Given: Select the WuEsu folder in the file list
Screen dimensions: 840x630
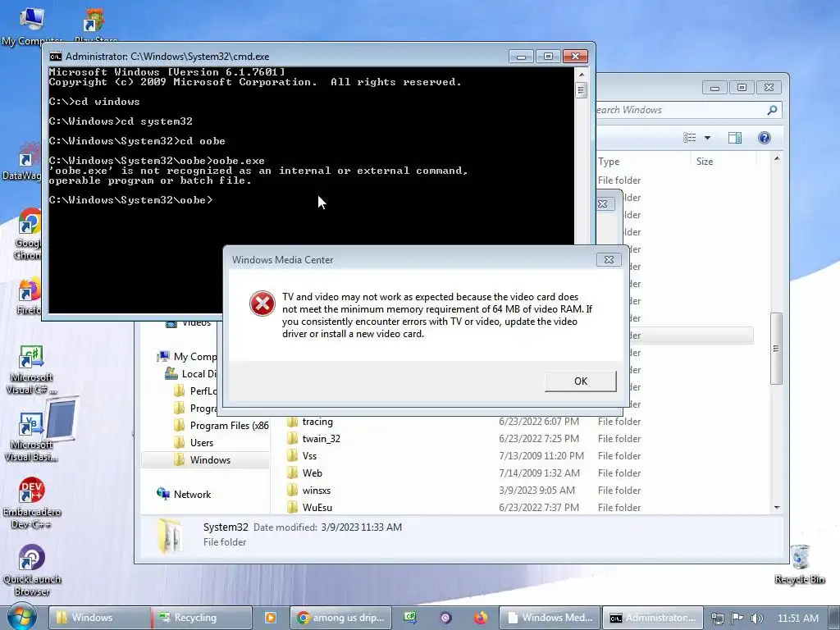Looking at the screenshot, I should [317, 507].
